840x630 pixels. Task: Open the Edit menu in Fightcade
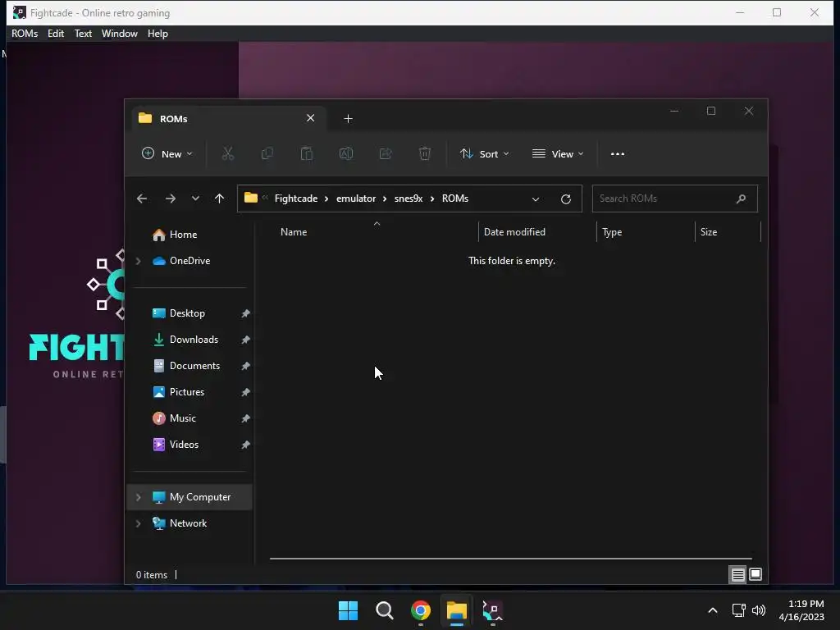56,33
